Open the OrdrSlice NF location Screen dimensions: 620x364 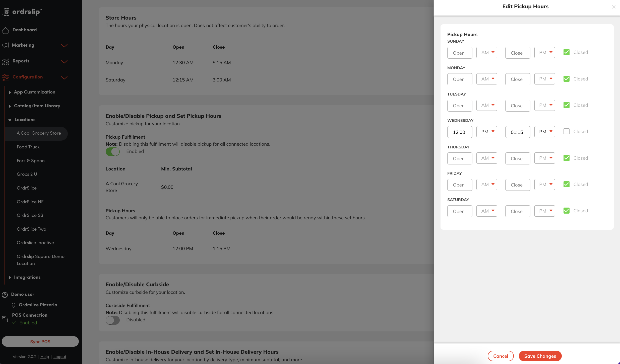click(30, 202)
